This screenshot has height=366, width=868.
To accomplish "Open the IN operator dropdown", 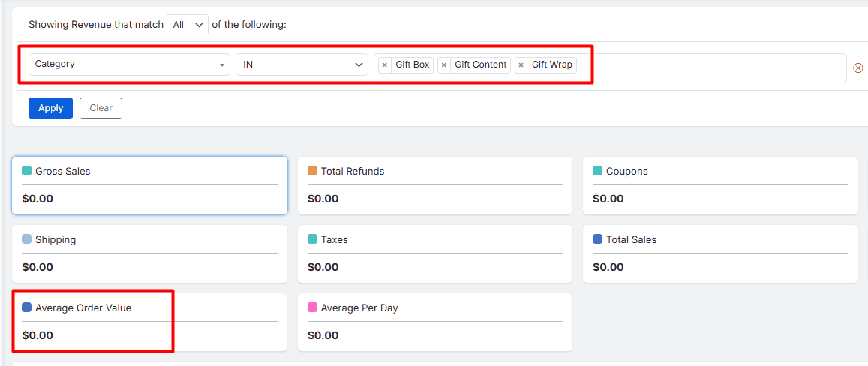I will [x=302, y=64].
